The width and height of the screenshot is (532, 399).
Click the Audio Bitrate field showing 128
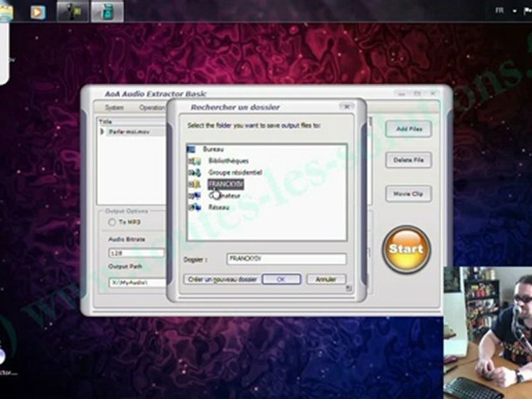136,253
